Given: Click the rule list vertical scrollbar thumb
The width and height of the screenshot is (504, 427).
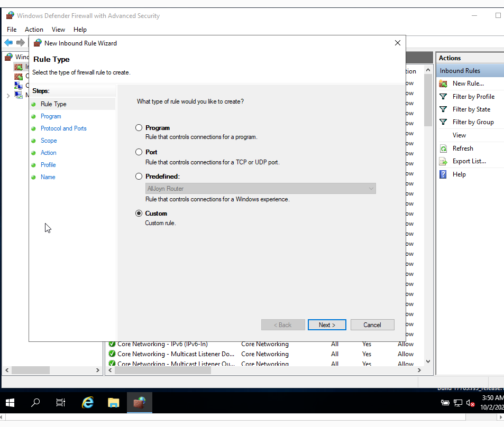Looking at the screenshot, I should point(428,100).
